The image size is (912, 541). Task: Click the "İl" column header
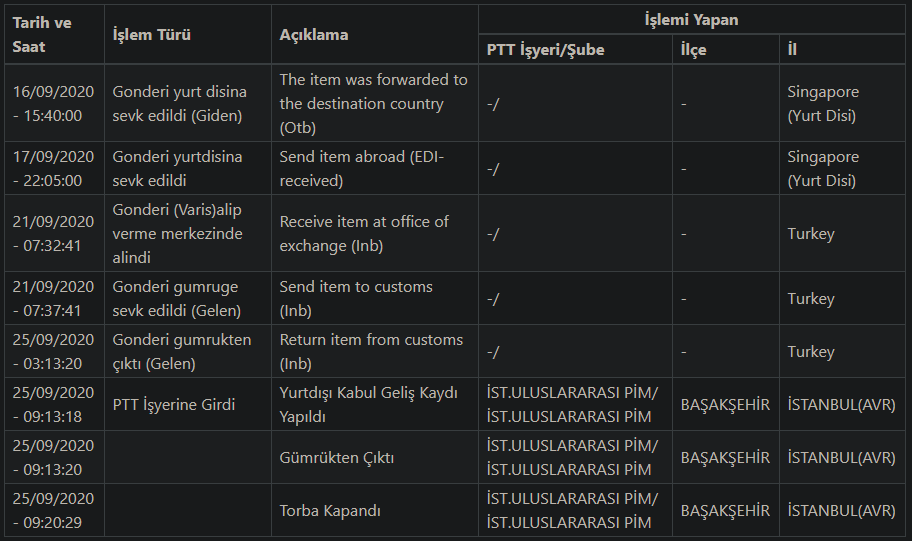click(x=792, y=49)
